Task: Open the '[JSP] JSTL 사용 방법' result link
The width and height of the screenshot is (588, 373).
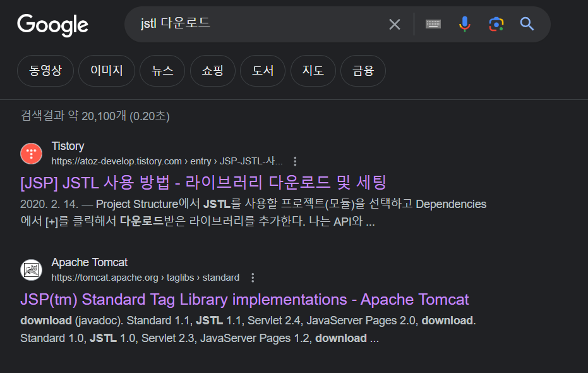Action: (203, 183)
